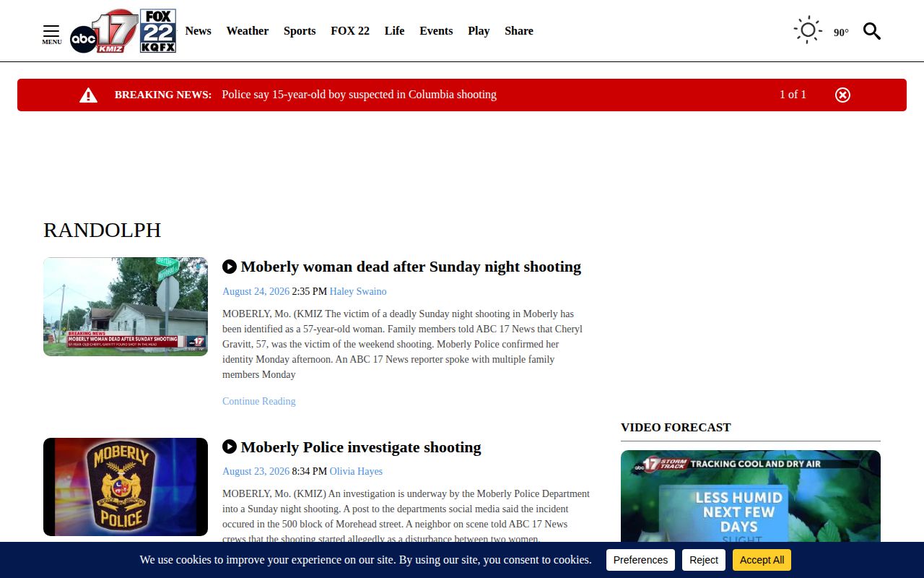This screenshot has width=924, height=578.
Task: Open the Play menu
Action: [x=479, y=31]
